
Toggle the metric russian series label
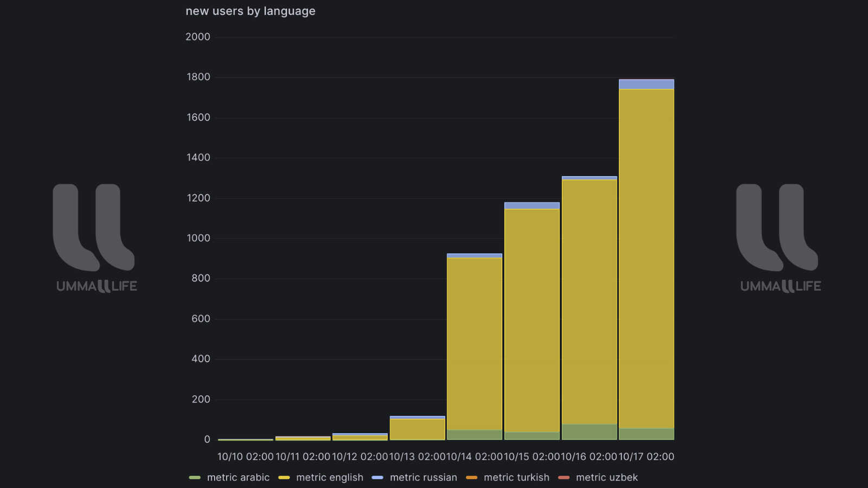[x=423, y=478]
